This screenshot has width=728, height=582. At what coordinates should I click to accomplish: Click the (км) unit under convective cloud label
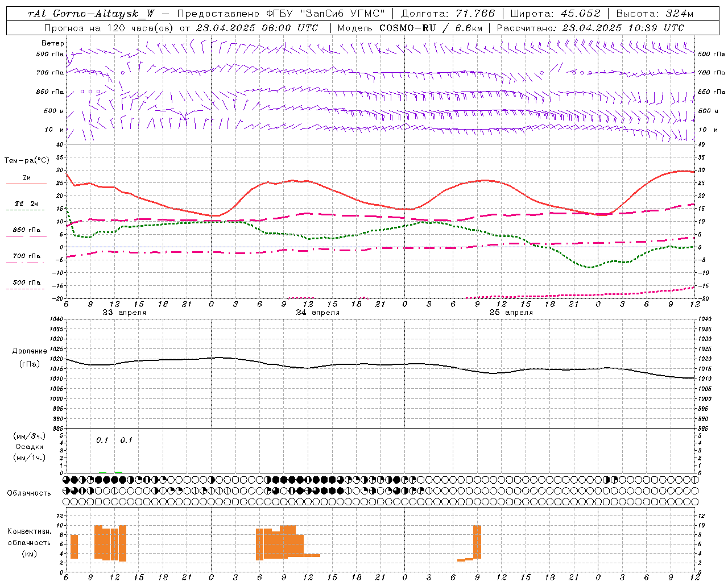[x=29, y=554]
